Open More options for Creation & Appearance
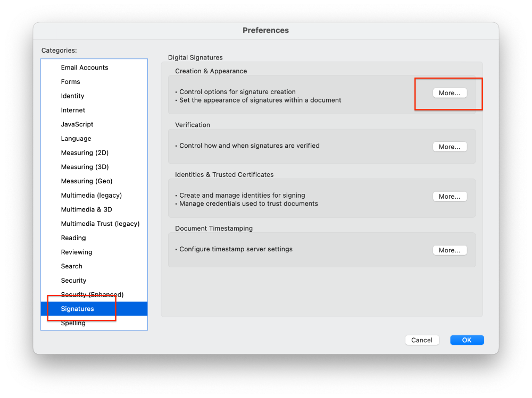Viewport: 532px width, 398px height. [x=450, y=93]
